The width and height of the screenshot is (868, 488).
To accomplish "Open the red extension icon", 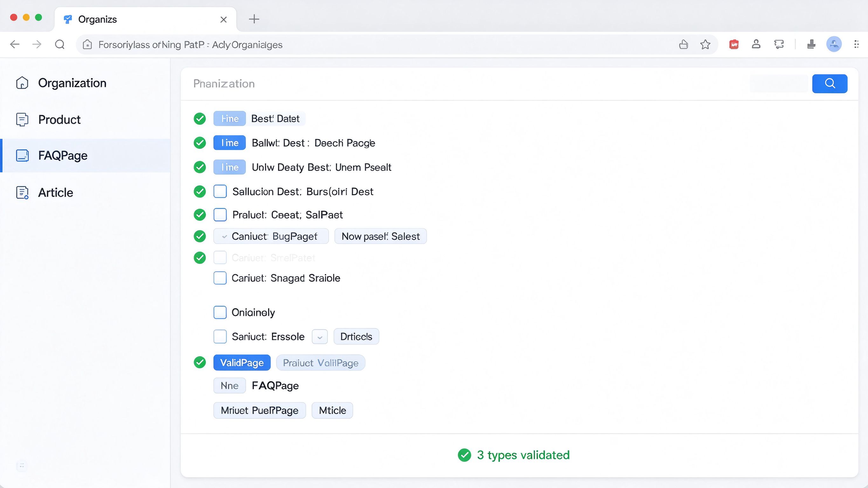I will click(x=734, y=44).
